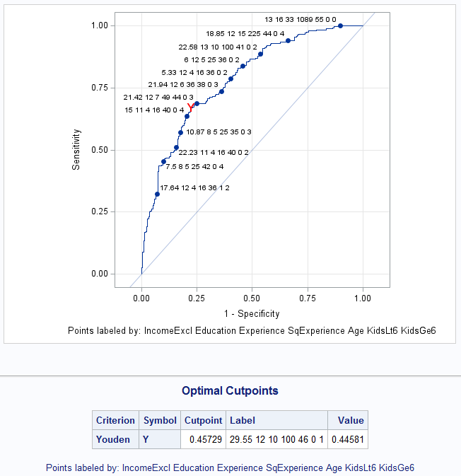The height and width of the screenshot is (476, 461).
Task: Click the data point labeled 13 16 33 1089 55 0 0
Action: (x=340, y=25)
